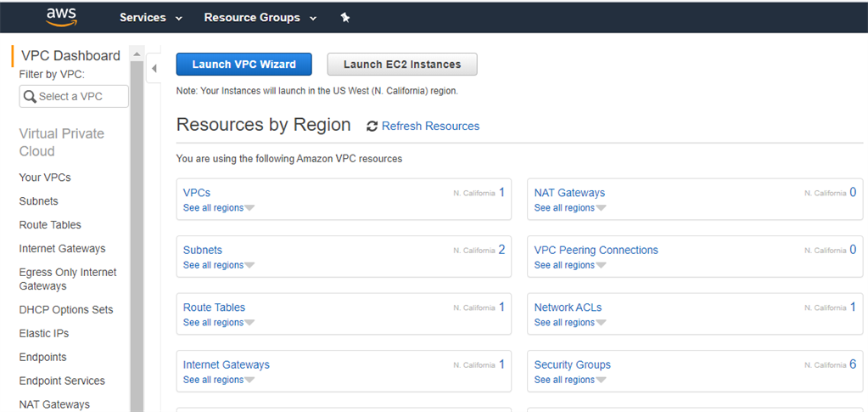The width and height of the screenshot is (868, 412).
Task: Click the VPCs count number 1
Action: click(501, 193)
